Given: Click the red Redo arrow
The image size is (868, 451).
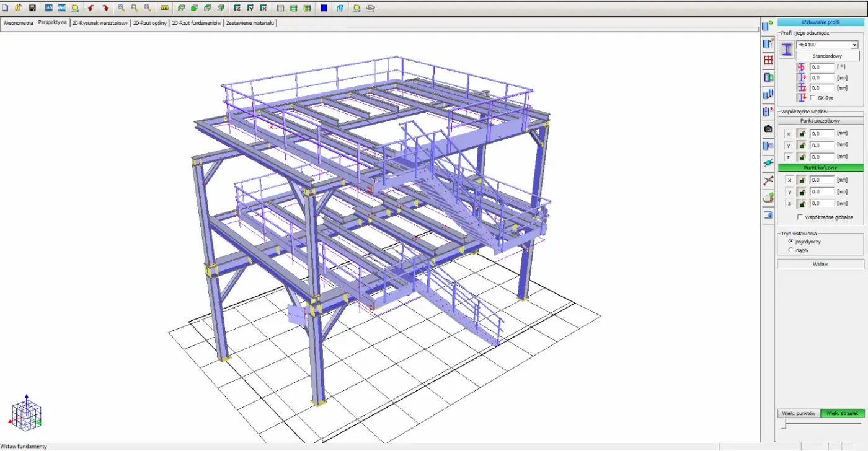Looking at the screenshot, I should click(105, 8).
